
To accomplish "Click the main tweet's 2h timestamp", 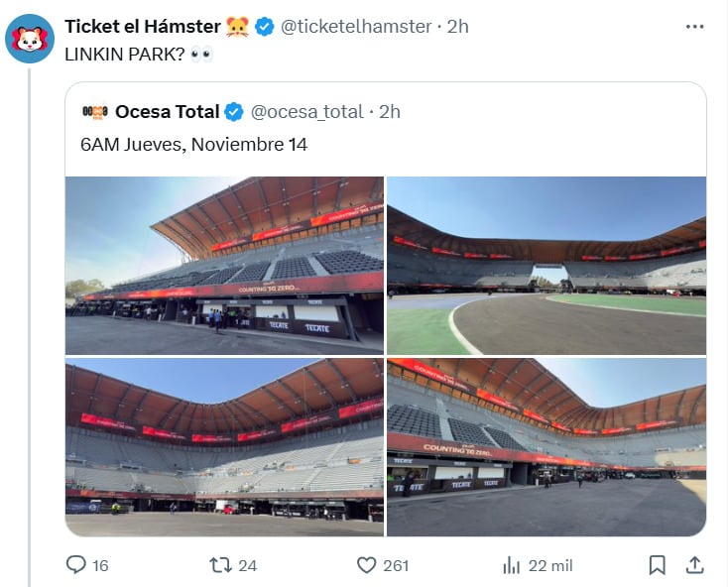I will pos(458,27).
